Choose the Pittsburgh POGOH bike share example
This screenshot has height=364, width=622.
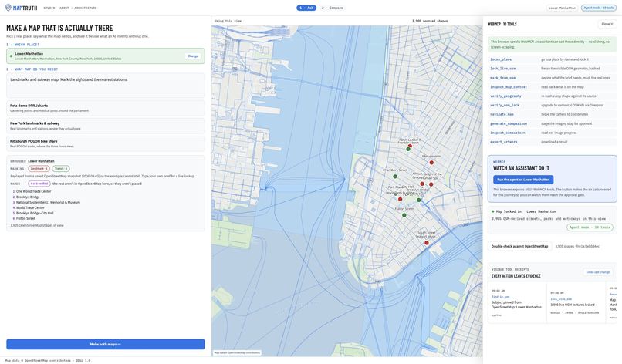pos(106,143)
